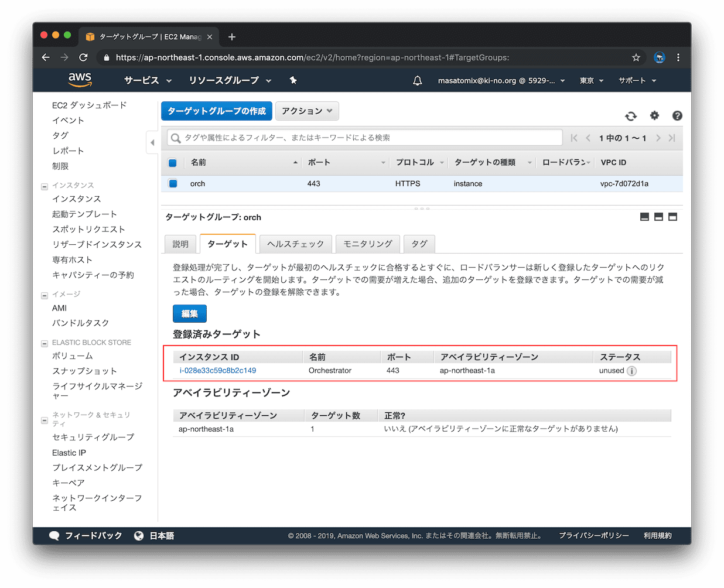
Task: Open the アクション dropdown button
Action: [307, 111]
